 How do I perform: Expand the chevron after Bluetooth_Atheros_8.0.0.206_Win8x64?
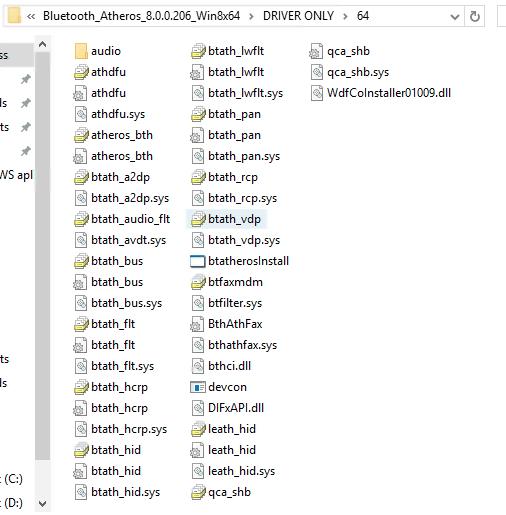tap(251, 16)
